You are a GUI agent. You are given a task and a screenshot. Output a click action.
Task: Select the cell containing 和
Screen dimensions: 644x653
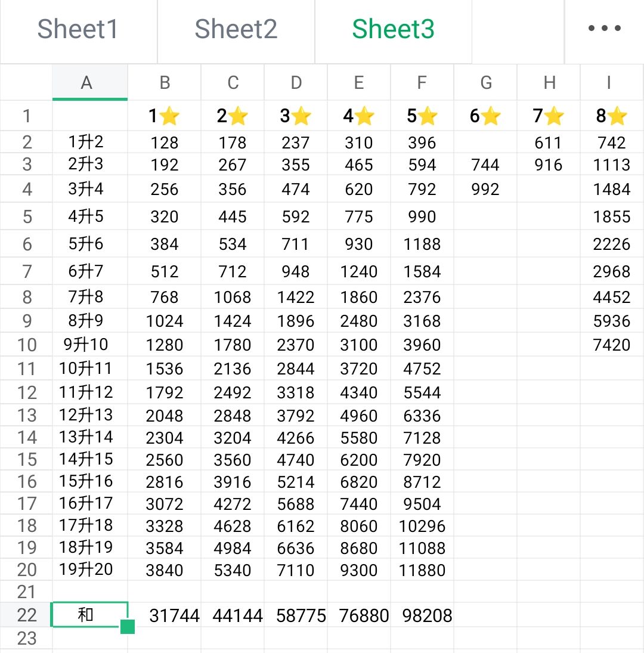[x=89, y=614]
